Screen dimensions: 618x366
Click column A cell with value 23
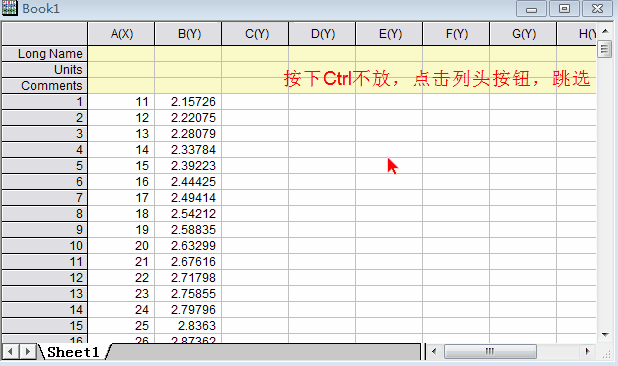(x=121, y=294)
